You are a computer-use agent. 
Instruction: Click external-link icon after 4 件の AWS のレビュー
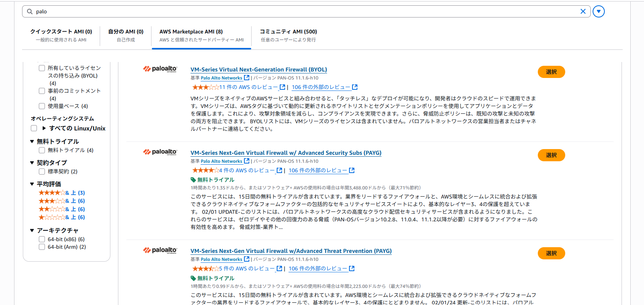pos(279,170)
